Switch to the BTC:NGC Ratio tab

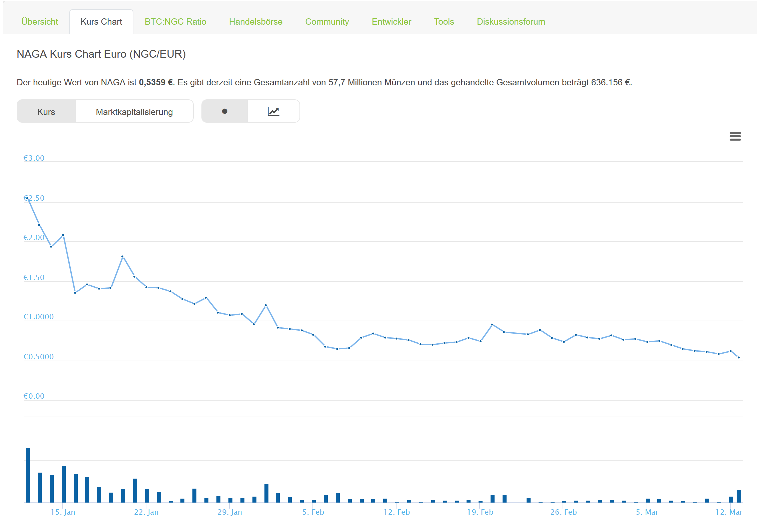[175, 21]
